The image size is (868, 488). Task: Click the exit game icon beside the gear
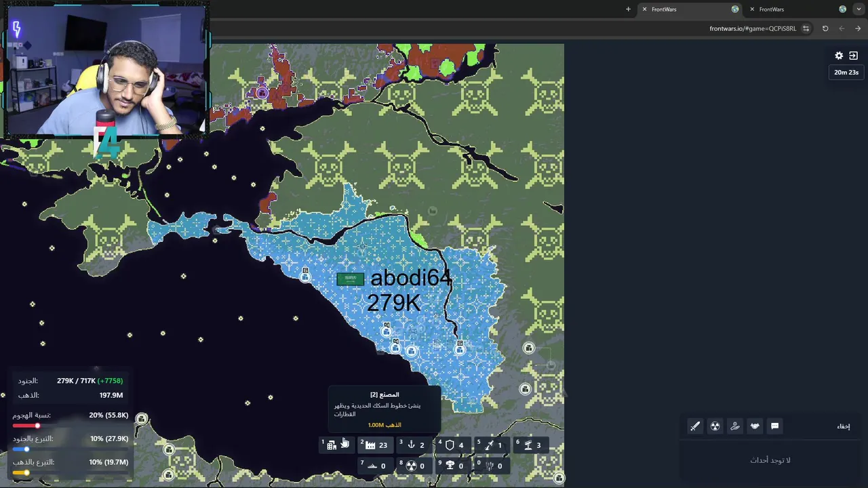[x=853, y=56]
